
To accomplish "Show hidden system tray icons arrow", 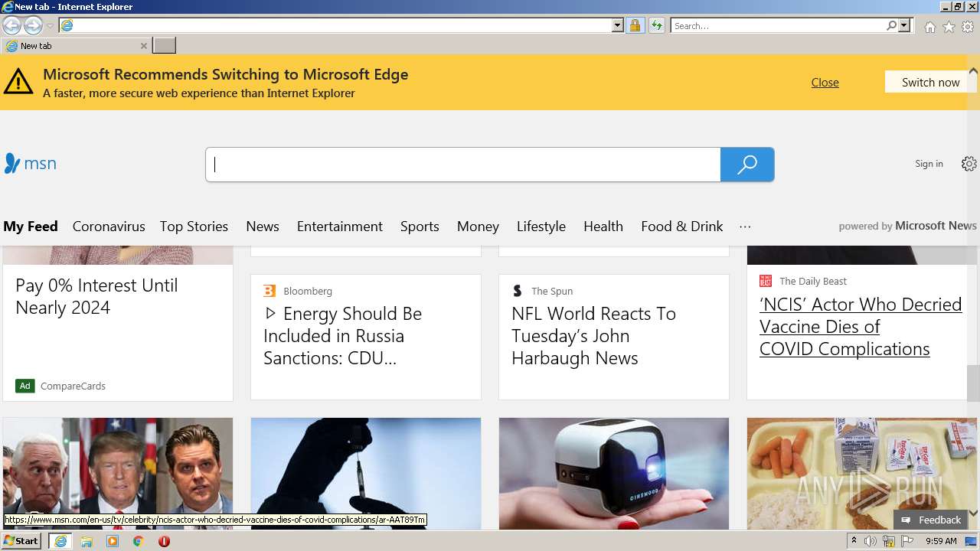I will [854, 541].
